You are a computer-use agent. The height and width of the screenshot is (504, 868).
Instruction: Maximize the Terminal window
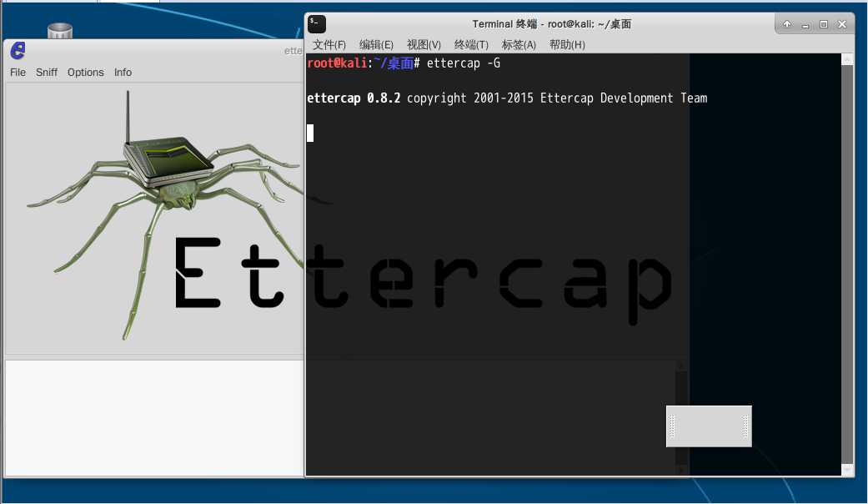824,24
